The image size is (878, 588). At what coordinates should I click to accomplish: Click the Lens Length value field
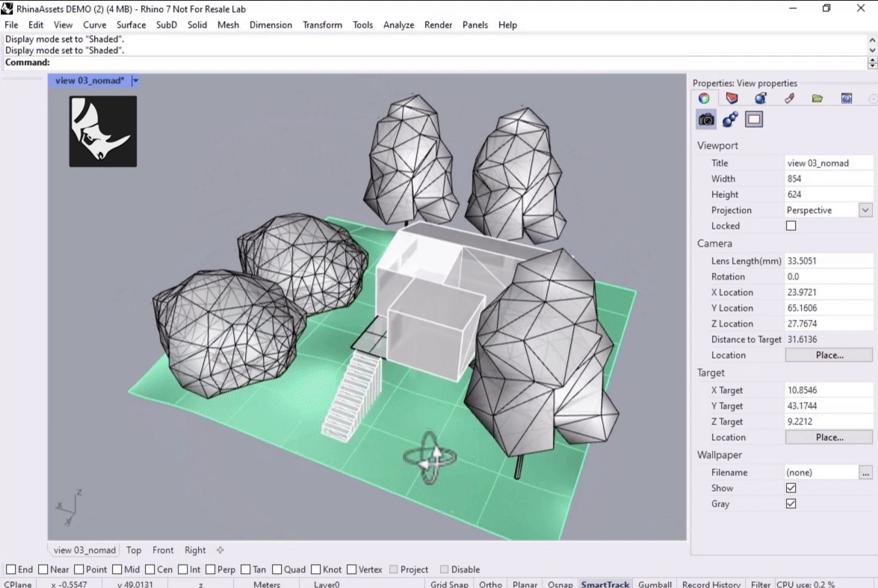click(x=828, y=261)
